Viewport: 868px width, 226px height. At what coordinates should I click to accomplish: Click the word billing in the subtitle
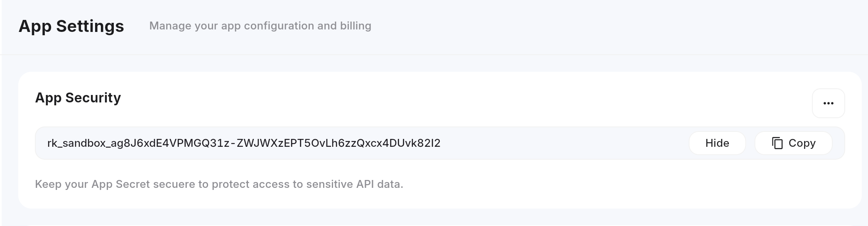click(x=356, y=26)
